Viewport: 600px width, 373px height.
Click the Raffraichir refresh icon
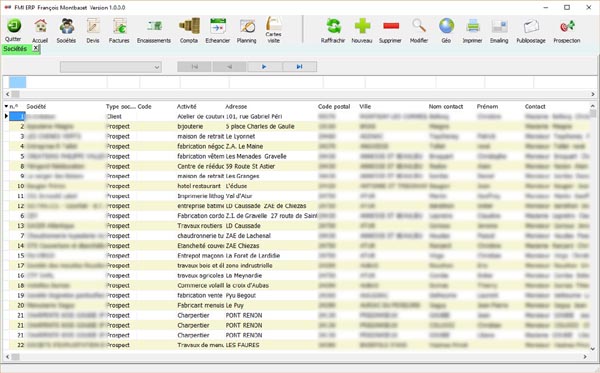pyautogui.click(x=333, y=26)
